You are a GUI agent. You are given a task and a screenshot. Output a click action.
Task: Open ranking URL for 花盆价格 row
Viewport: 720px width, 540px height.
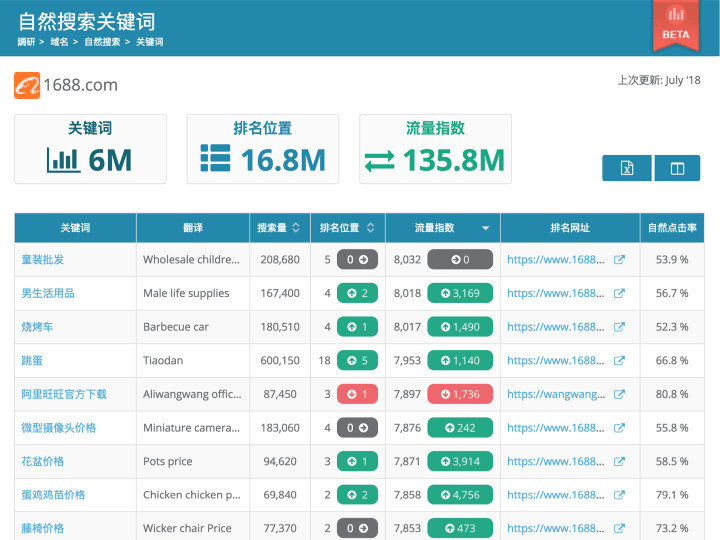click(x=556, y=461)
